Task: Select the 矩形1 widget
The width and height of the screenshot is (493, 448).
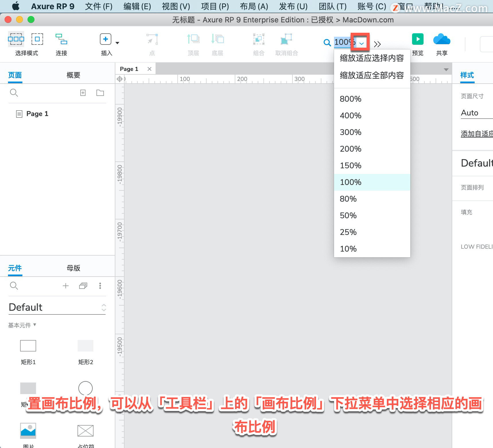Action: coord(28,346)
